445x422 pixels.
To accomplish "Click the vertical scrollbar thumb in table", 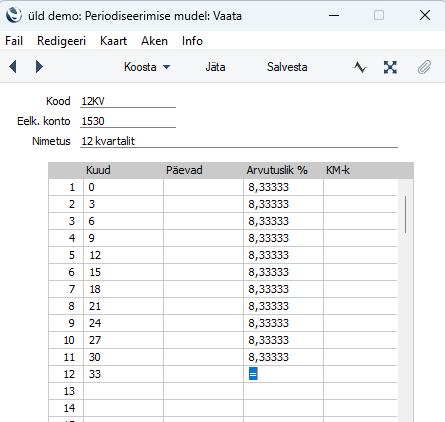I will coord(405,214).
